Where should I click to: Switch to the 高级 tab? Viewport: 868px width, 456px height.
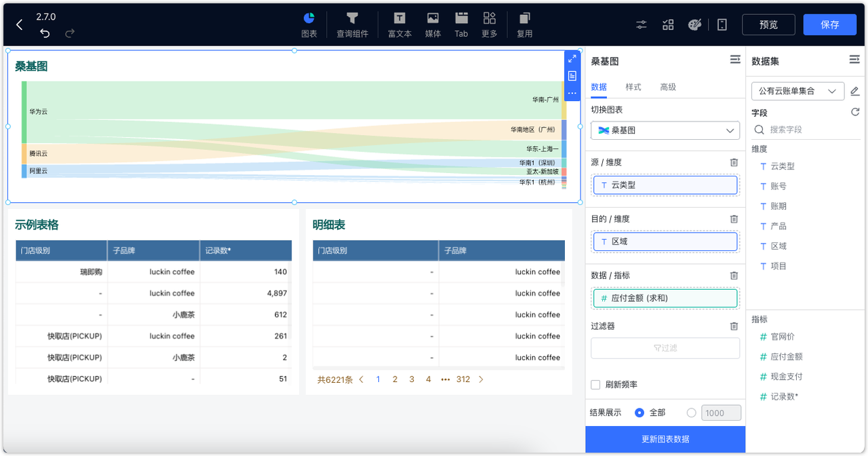(x=669, y=87)
